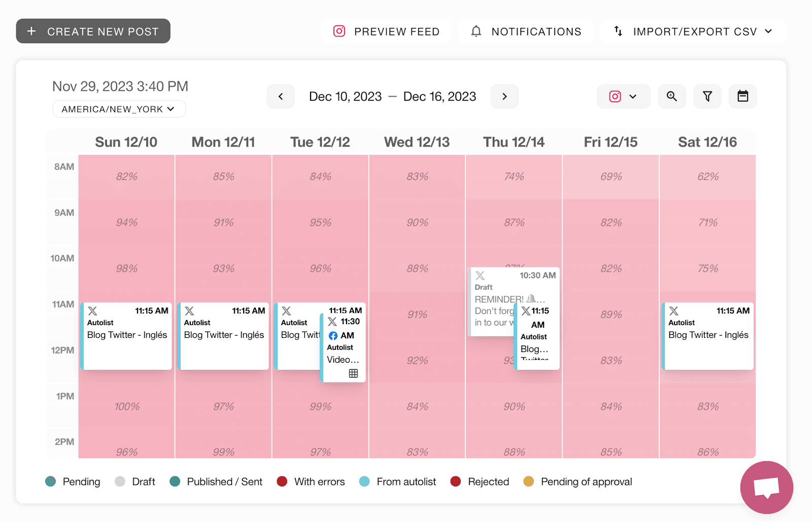Open the funnel filter icon
This screenshot has width=812, height=522.
tap(707, 96)
